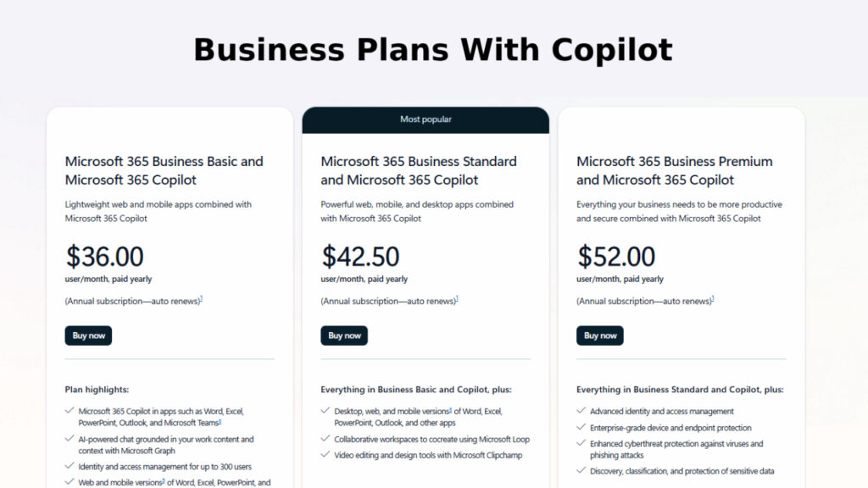
Task: Open superscript 3 link after "Microsoft Teams"
Action: (x=220, y=420)
